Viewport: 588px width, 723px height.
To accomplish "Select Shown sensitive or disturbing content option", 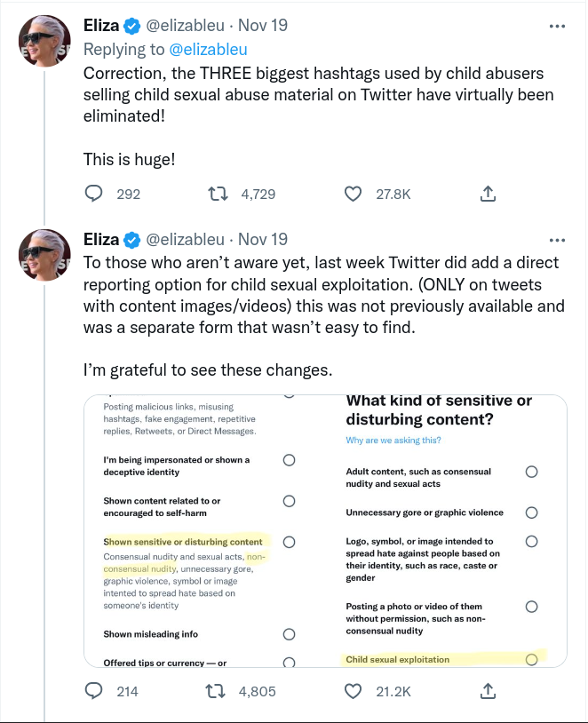I will point(289,542).
